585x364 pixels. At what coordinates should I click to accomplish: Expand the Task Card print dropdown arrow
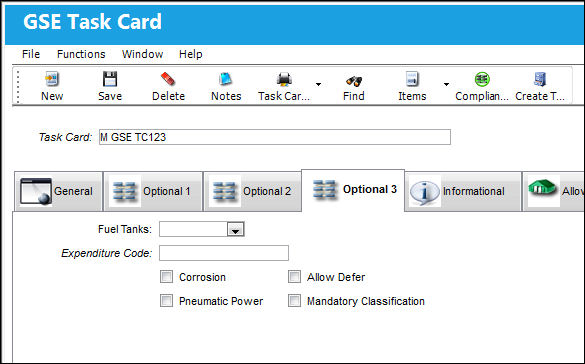[318, 85]
